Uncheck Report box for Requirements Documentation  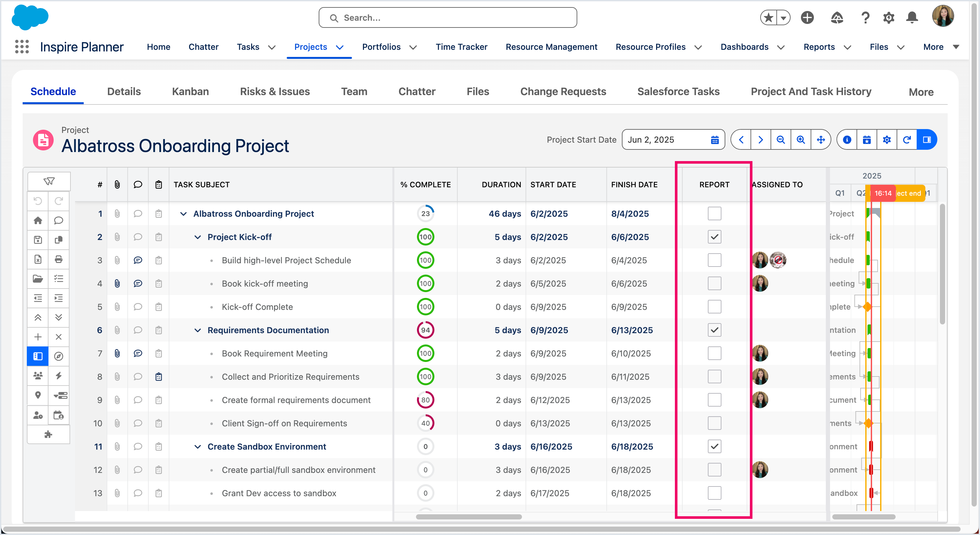[x=714, y=330]
